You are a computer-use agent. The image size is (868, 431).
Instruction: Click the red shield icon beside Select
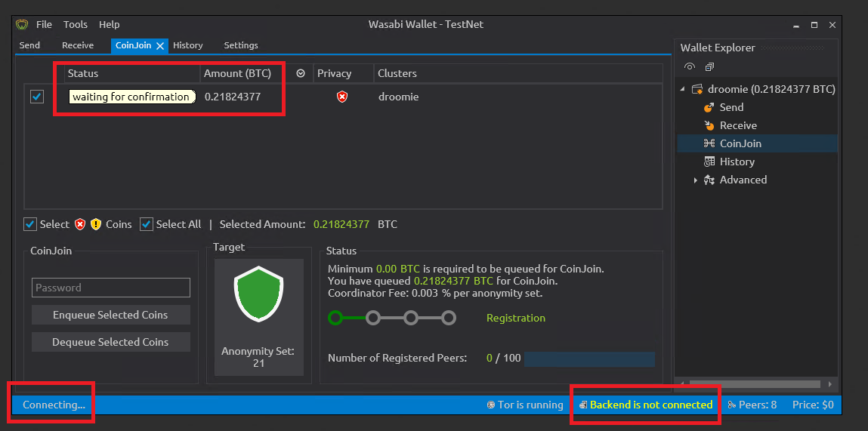80,224
